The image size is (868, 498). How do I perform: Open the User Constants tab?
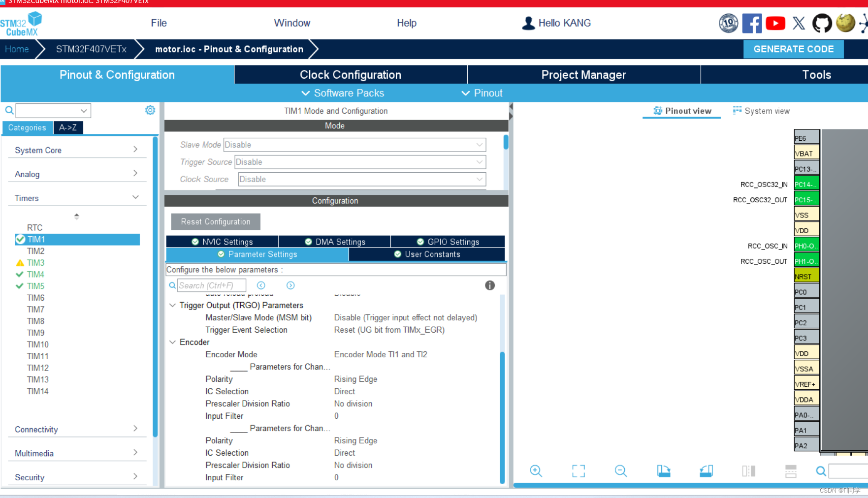[427, 254]
